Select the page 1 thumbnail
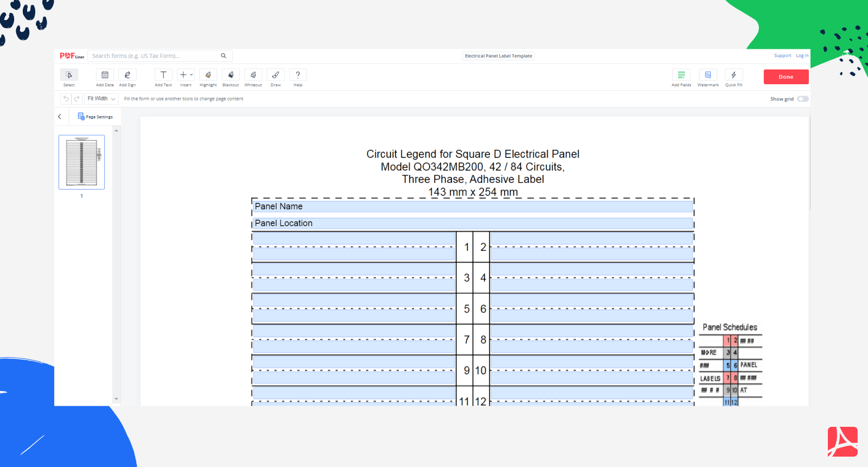This screenshot has height=467, width=868. coord(81,162)
